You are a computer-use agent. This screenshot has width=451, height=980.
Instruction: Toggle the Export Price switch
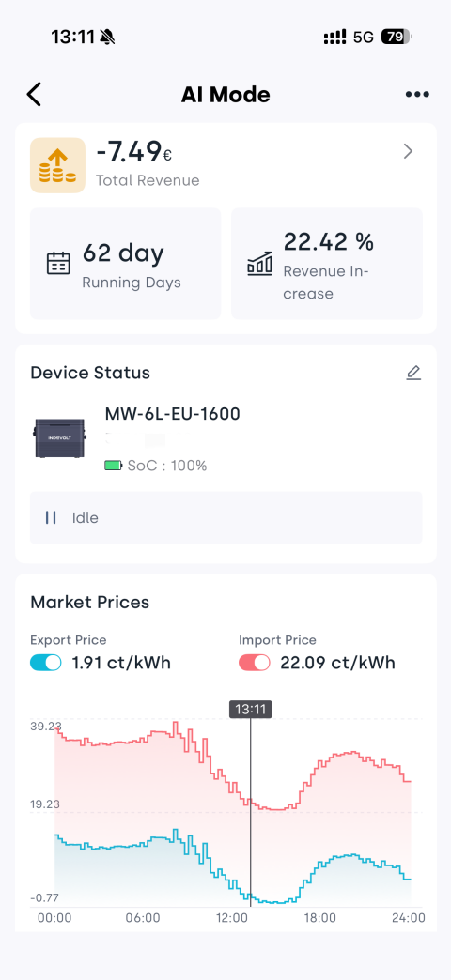(x=46, y=663)
